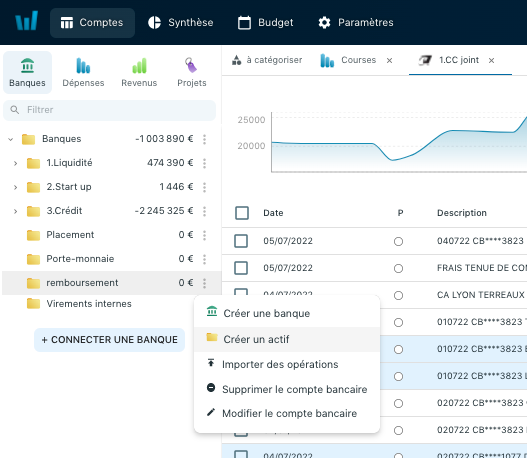Click the app logo in the header
Image resolution: width=527 pixels, height=458 pixels.
(27, 21)
